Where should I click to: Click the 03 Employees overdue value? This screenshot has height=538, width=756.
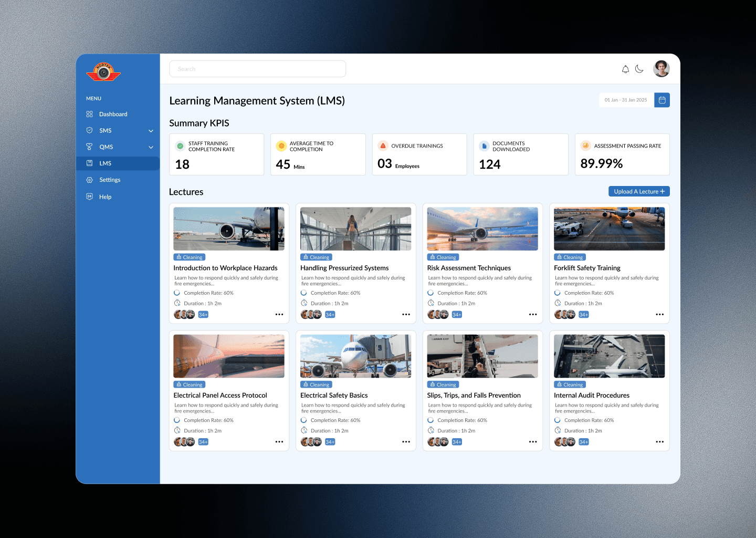(398, 164)
